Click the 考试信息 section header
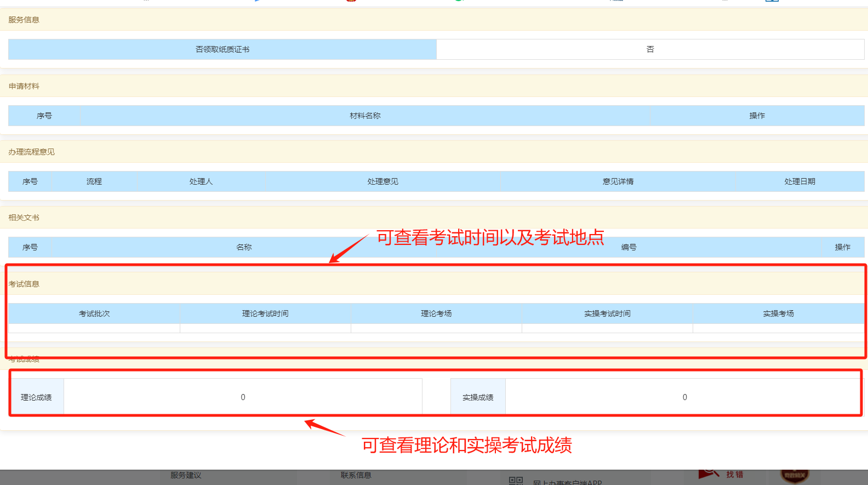The width and height of the screenshot is (868, 485). pos(24,284)
